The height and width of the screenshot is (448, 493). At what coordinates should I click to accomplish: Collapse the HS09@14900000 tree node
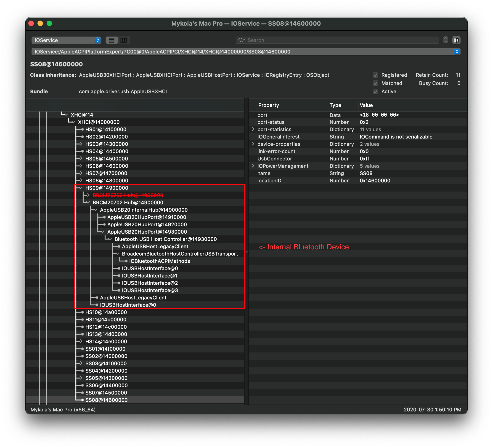pos(81,188)
